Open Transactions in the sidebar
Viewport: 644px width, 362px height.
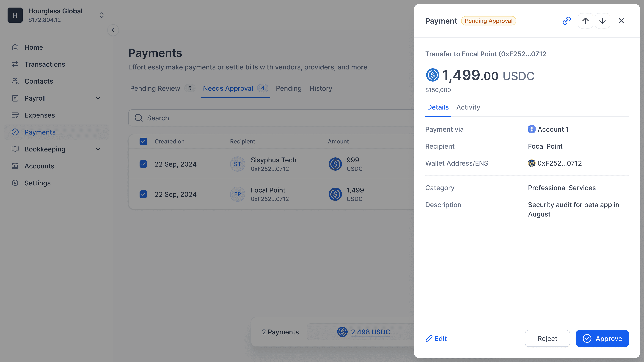tap(44, 64)
